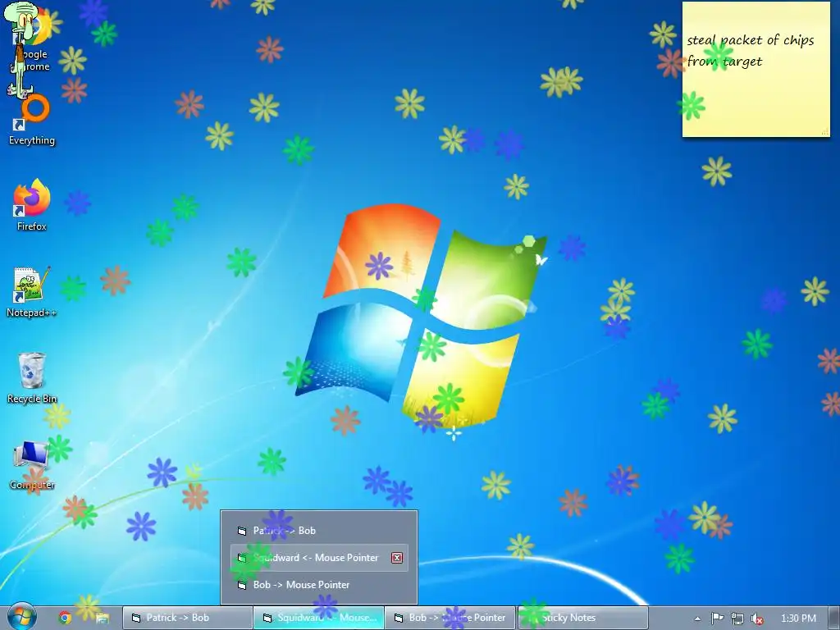Open the Action Center flag icon
This screenshot has width=840, height=630.
tap(717, 619)
